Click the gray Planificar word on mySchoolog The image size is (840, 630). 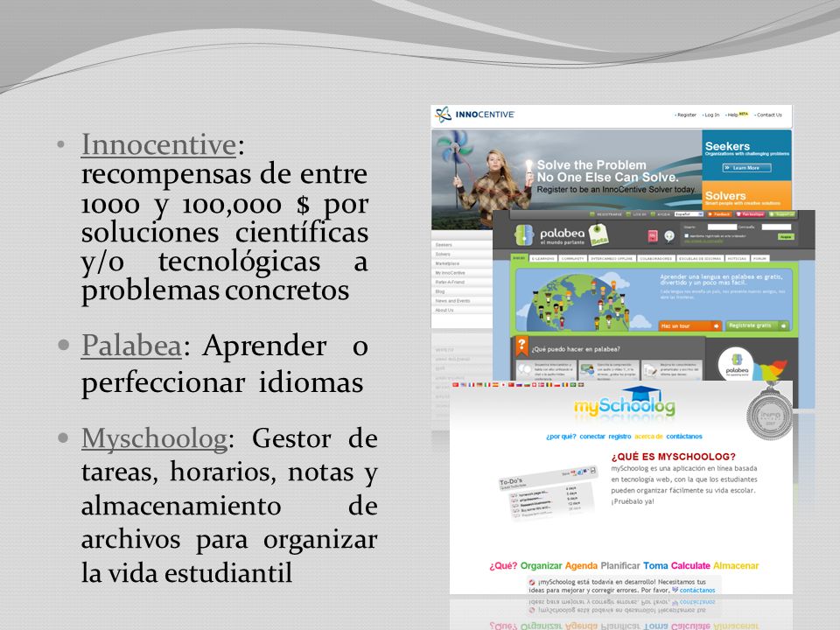pyautogui.click(x=619, y=566)
